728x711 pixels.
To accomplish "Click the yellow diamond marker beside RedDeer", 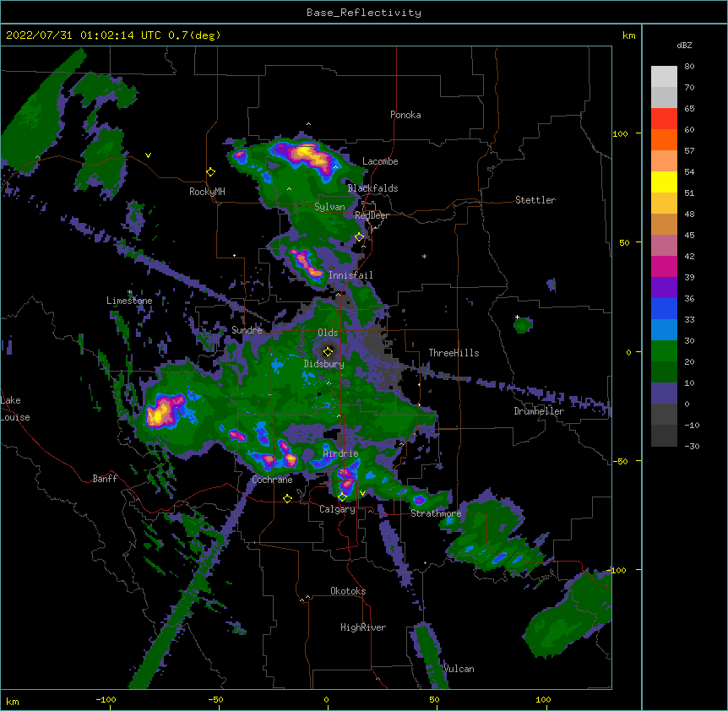I will (x=359, y=236).
